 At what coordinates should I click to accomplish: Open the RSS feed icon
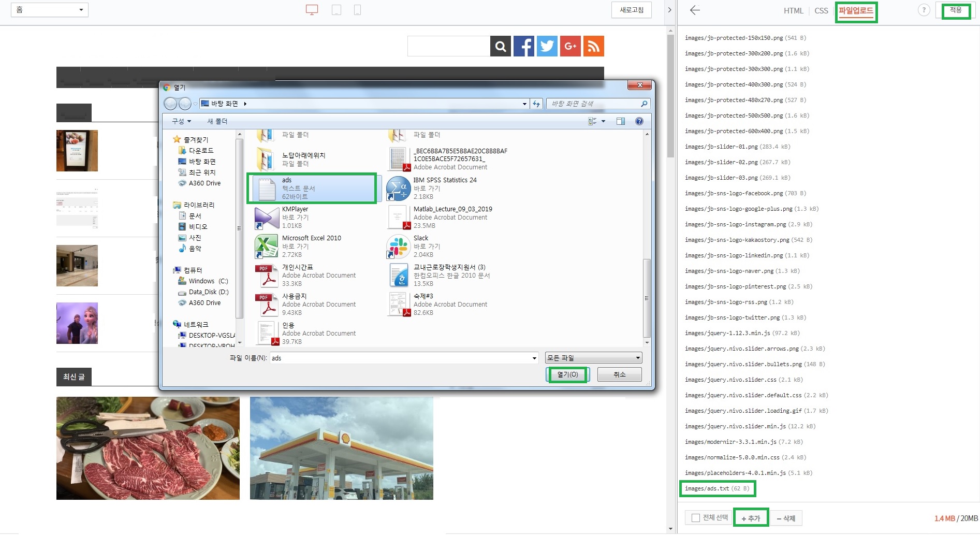point(594,46)
